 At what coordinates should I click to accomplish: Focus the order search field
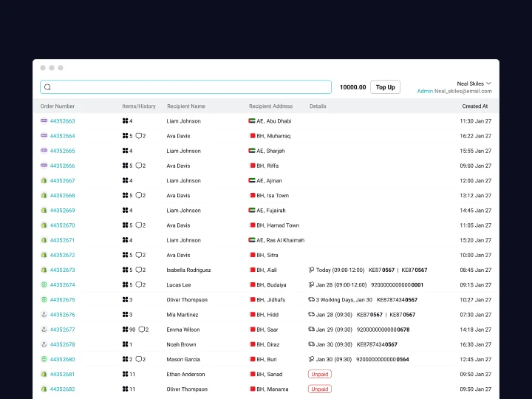[185, 87]
